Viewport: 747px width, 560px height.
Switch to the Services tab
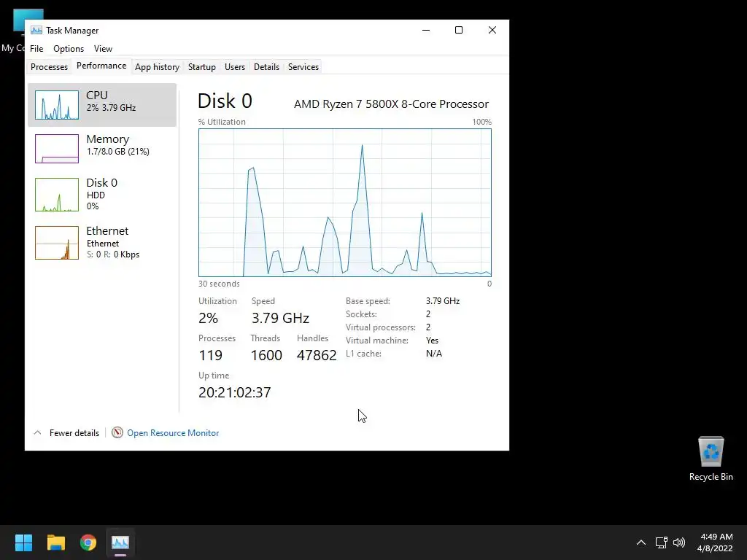coord(303,66)
